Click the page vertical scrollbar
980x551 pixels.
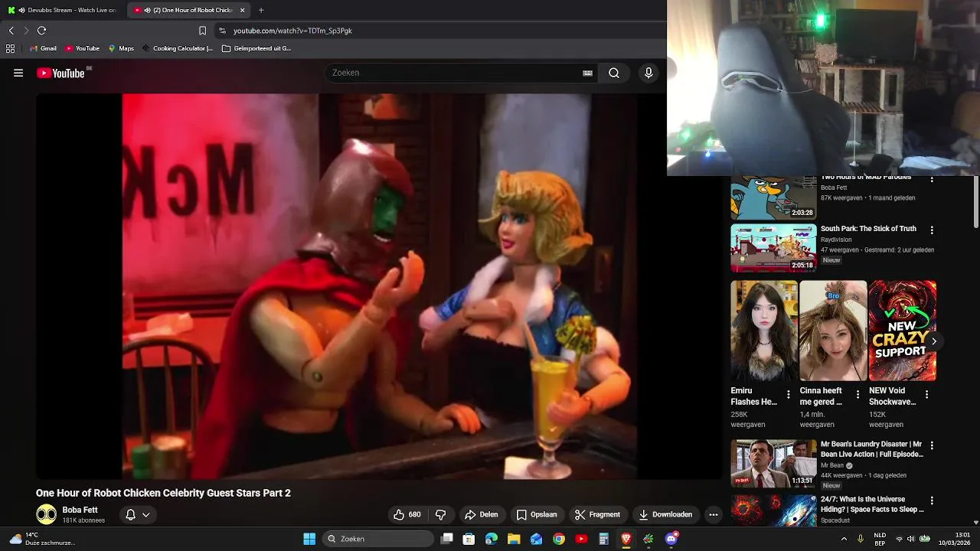click(975, 201)
